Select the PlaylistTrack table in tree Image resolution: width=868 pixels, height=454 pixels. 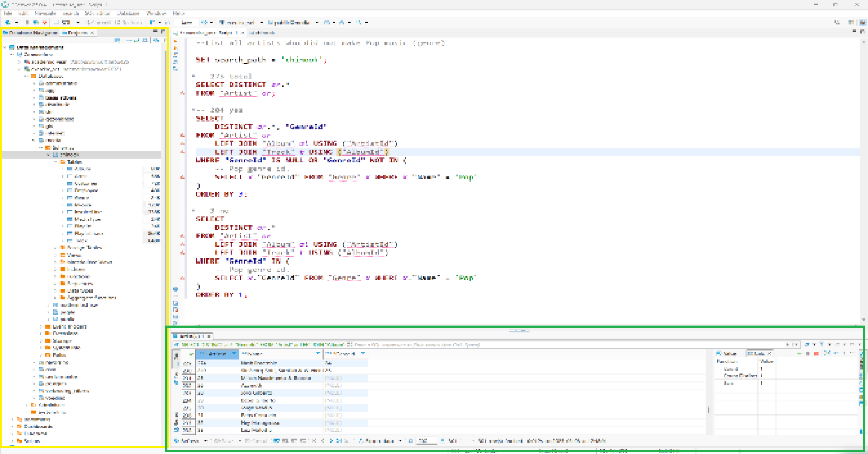89,234
